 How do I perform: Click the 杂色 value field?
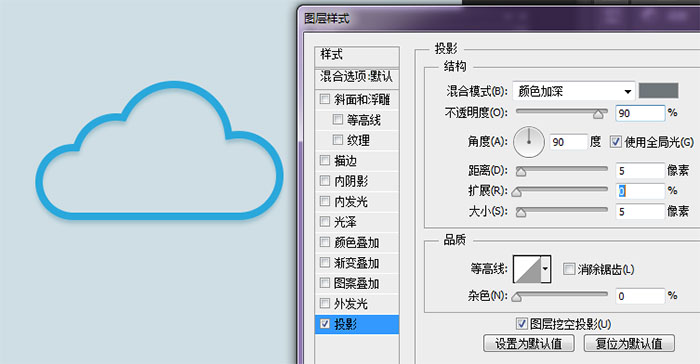(640, 296)
